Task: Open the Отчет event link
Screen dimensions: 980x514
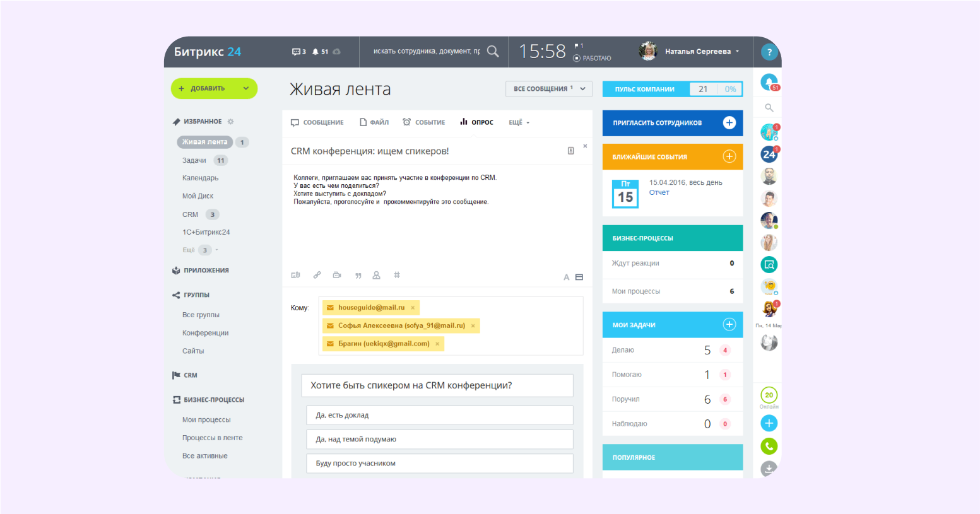Action: pyautogui.click(x=659, y=192)
